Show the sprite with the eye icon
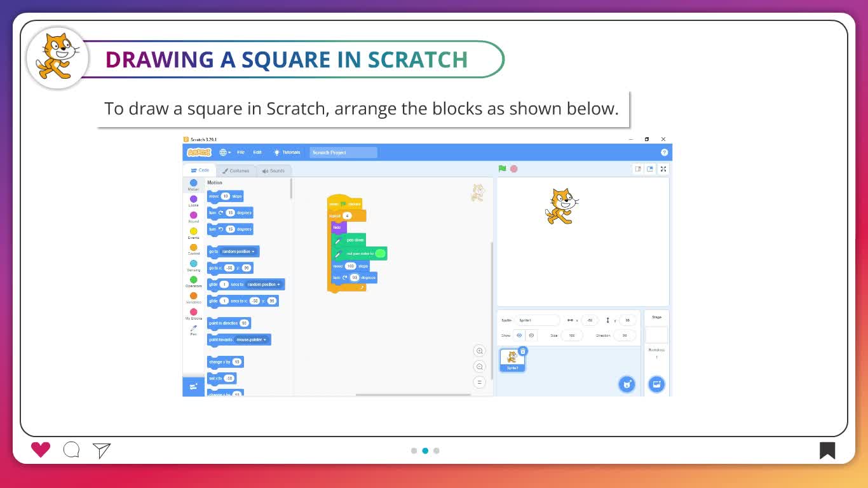 coord(519,335)
